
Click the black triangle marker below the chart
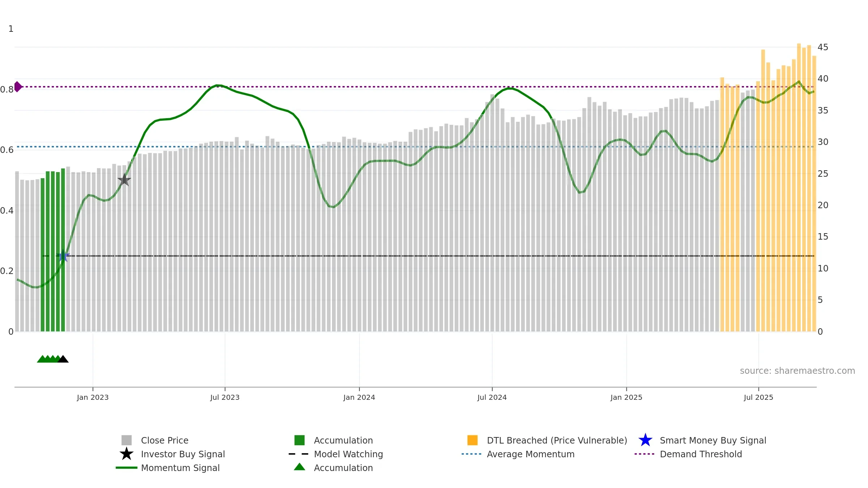[x=63, y=359]
